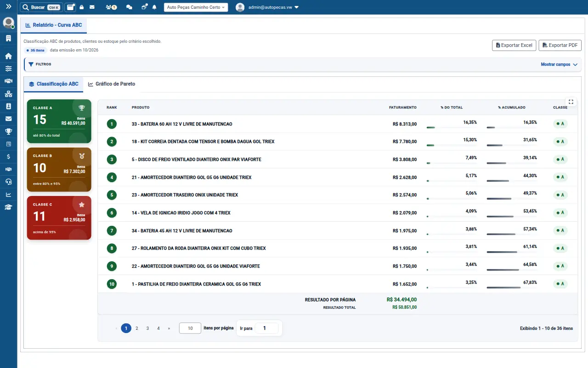
Task: Go to page 3 of results
Action: coord(147,328)
